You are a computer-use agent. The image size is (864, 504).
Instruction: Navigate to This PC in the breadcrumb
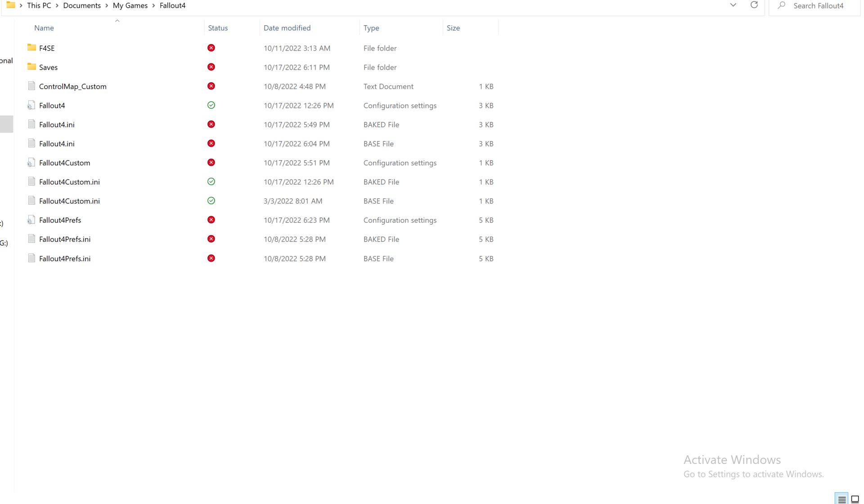[x=39, y=5]
